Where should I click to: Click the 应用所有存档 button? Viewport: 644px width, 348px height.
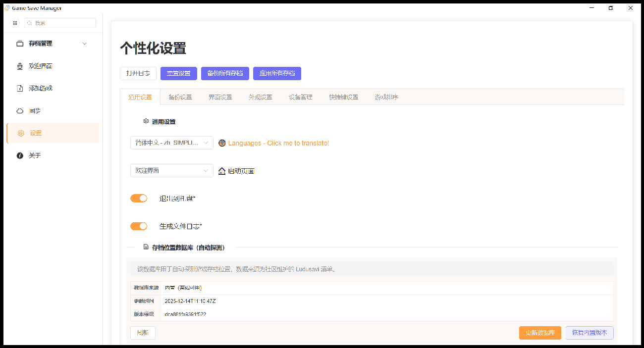pyautogui.click(x=277, y=73)
